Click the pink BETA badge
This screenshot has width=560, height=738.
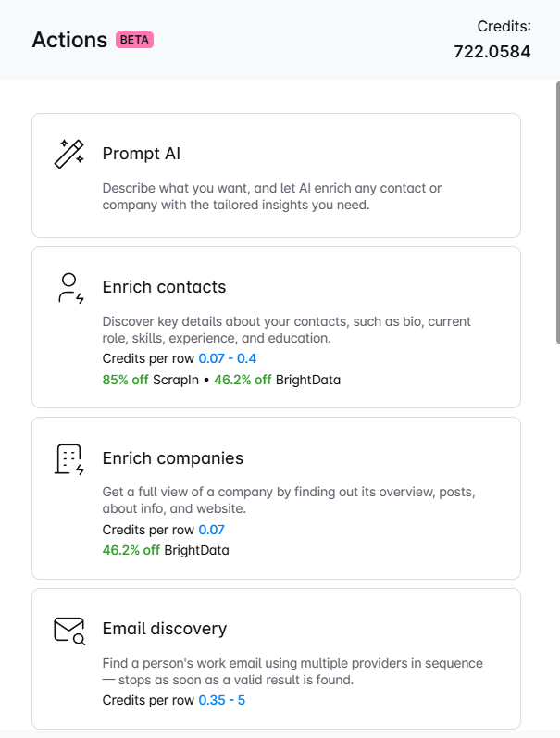[134, 40]
